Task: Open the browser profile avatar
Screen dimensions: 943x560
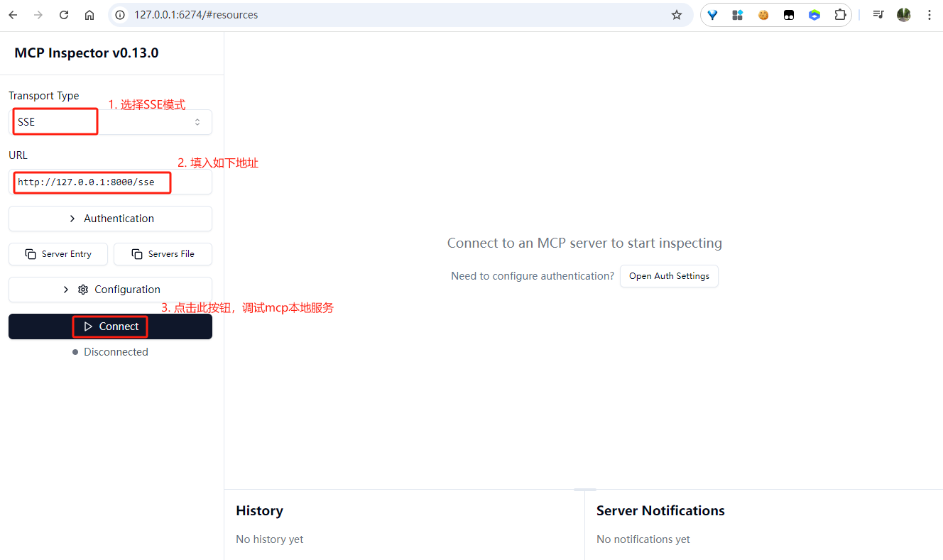Action: click(904, 15)
